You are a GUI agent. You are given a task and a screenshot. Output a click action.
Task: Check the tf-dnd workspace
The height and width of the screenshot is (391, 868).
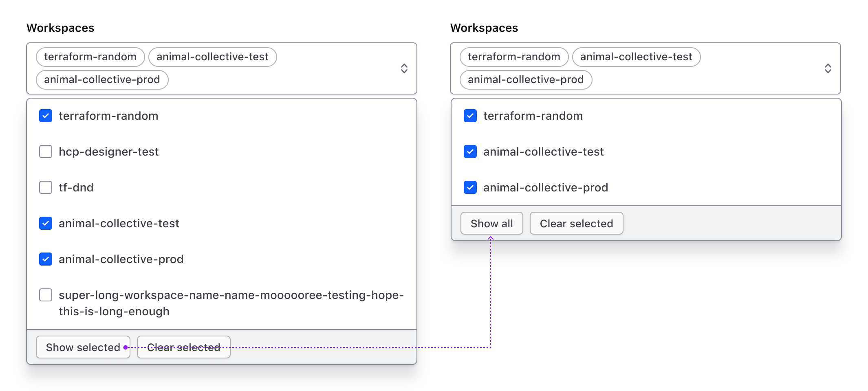[x=45, y=187]
